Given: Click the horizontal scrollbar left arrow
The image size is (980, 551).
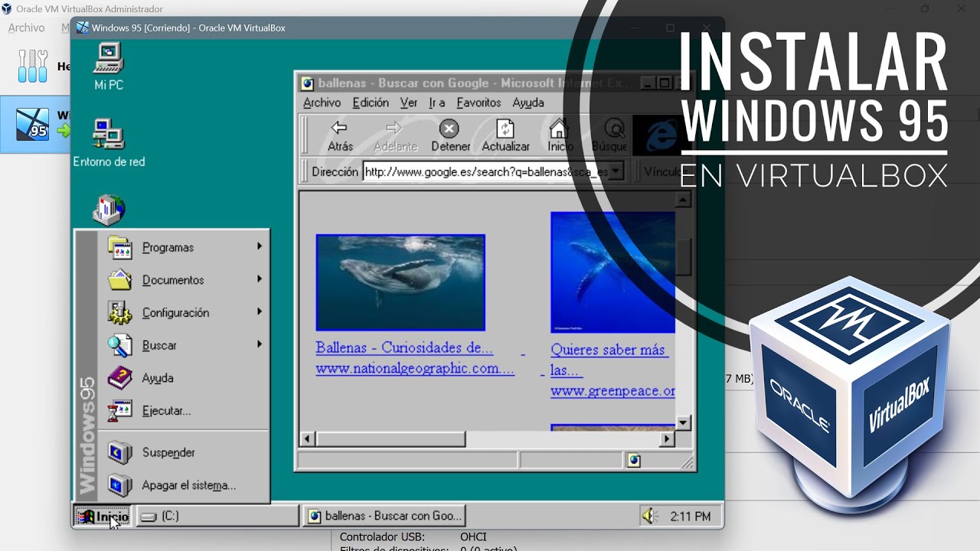Looking at the screenshot, I should 308,439.
